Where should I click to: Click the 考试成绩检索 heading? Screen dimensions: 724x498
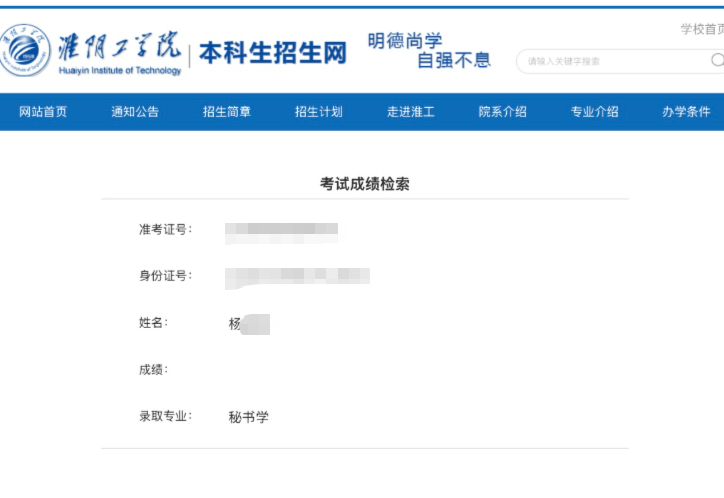[365, 184]
